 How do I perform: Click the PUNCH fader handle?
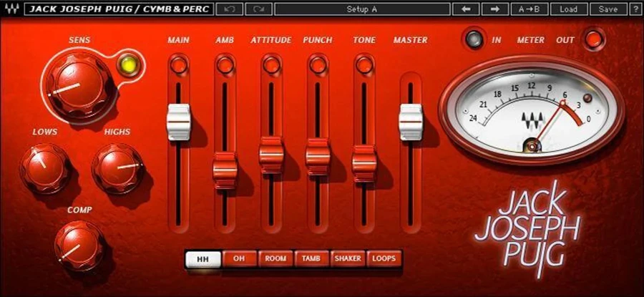(x=318, y=157)
